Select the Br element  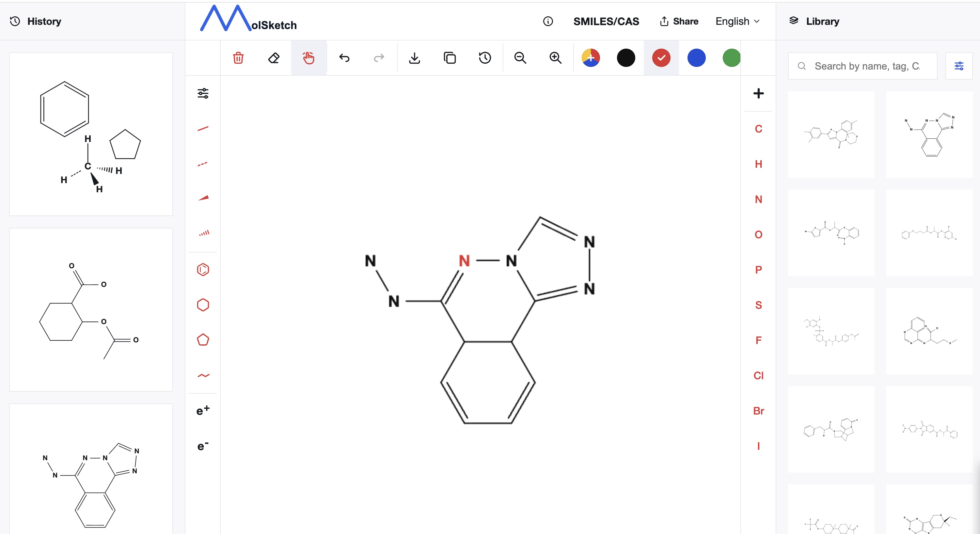(x=758, y=411)
